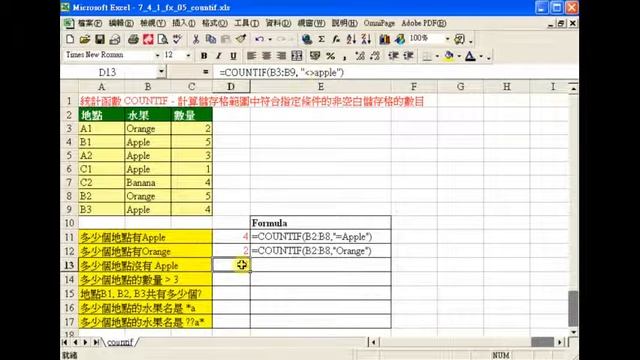Screen dimensions: 640x360
Task: Click the vertical scrollbar thumb
Action: (x=573, y=308)
